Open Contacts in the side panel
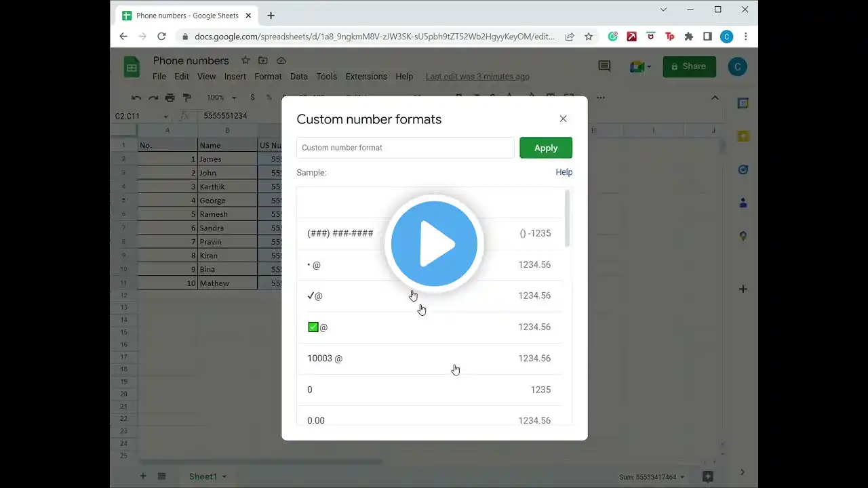The image size is (868, 488). pyautogui.click(x=743, y=203)
